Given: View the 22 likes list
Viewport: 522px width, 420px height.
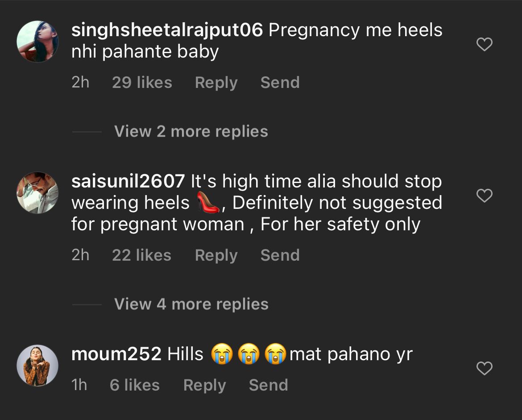Looking at the screenshot, I should click(x=141, y=255).
